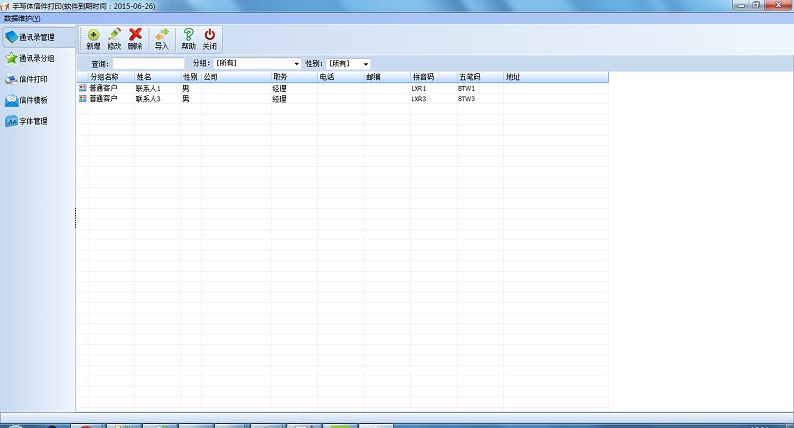Open 通讯录分组 in the sidebar

37,58
